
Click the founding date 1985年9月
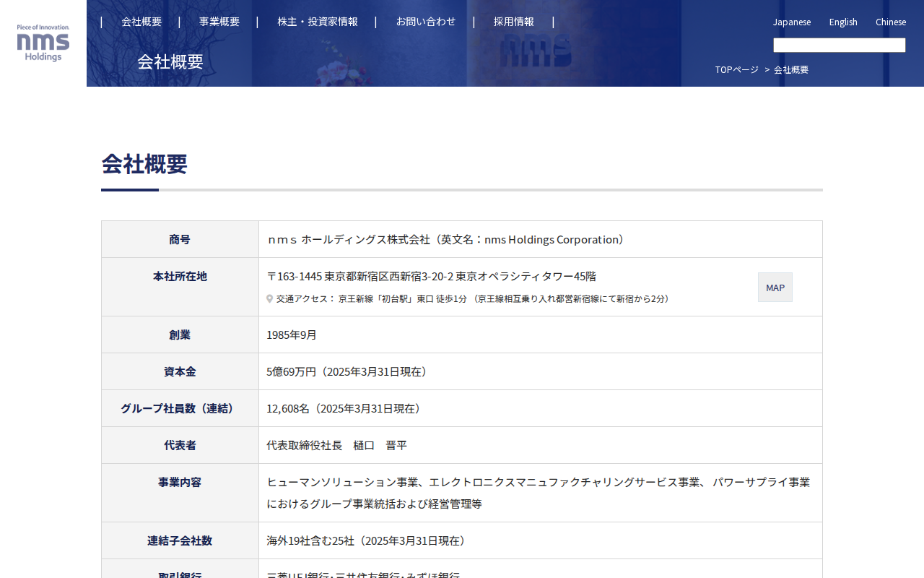coord(292,335)
